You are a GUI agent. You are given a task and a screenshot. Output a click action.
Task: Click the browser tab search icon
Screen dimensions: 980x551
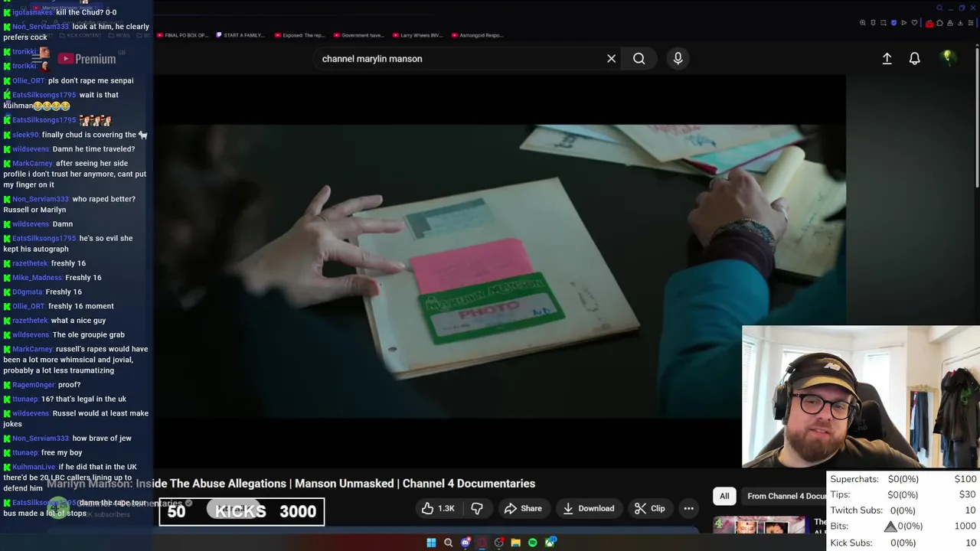939,8
